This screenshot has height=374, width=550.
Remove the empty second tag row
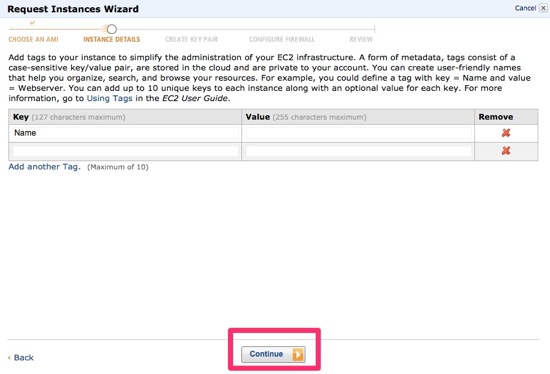tap(505, 151)
